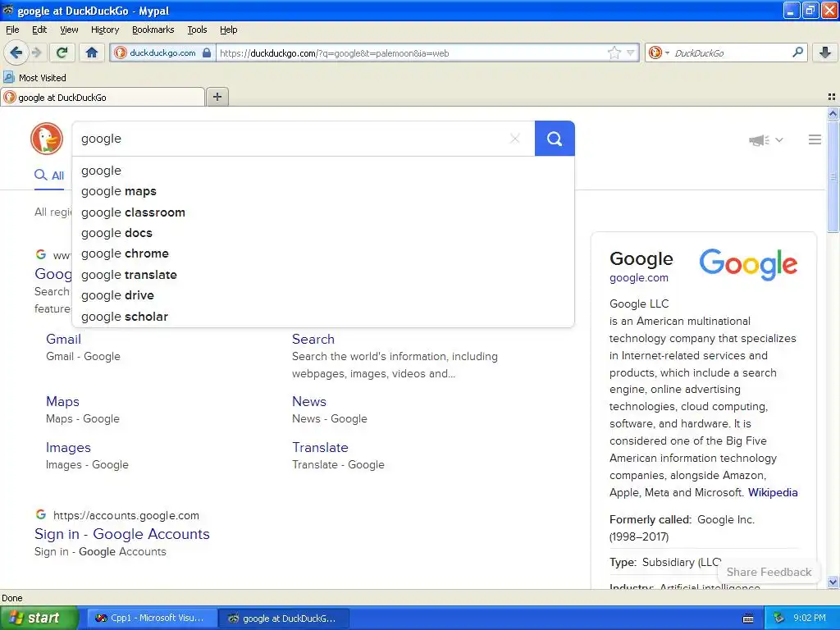Screen dimensions: 840x630
Task: Click the keyboard icon in system tray
Action: [748, 619]
